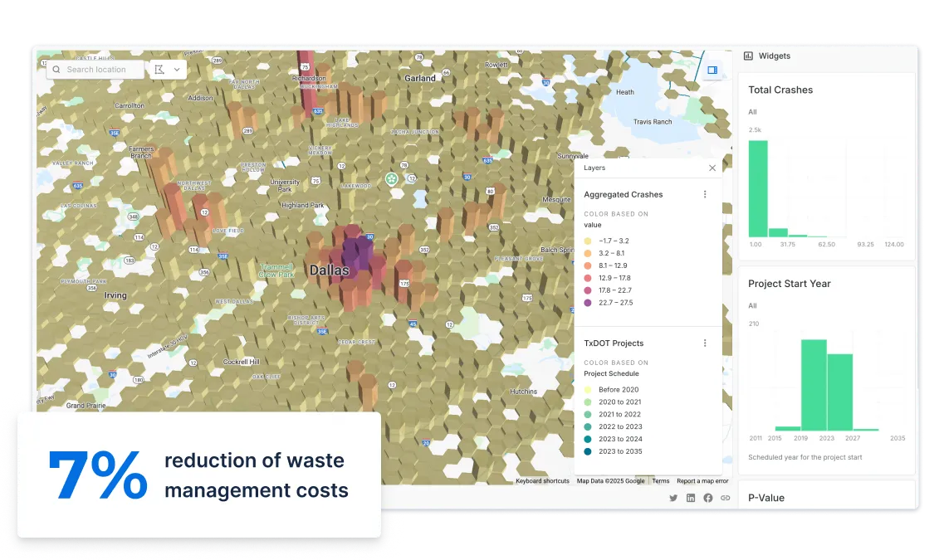Open the TxDOT Projects options menu

(705, 343)
